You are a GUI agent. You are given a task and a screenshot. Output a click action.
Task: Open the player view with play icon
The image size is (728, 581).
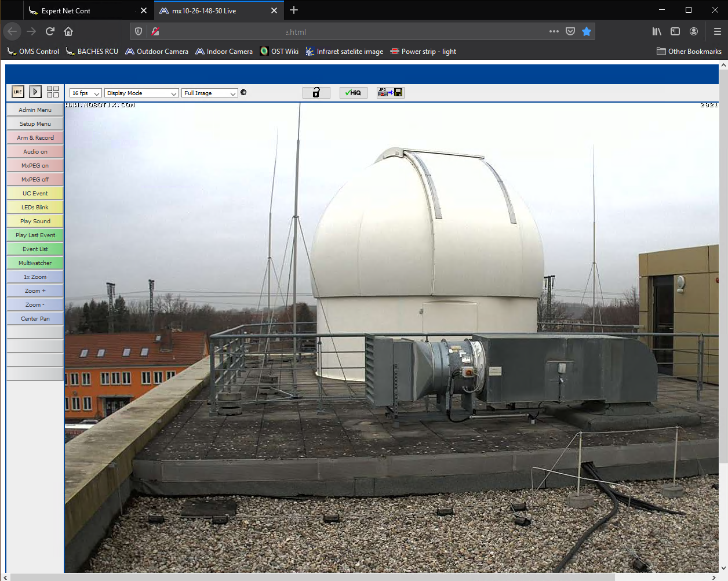coord(35,92)
